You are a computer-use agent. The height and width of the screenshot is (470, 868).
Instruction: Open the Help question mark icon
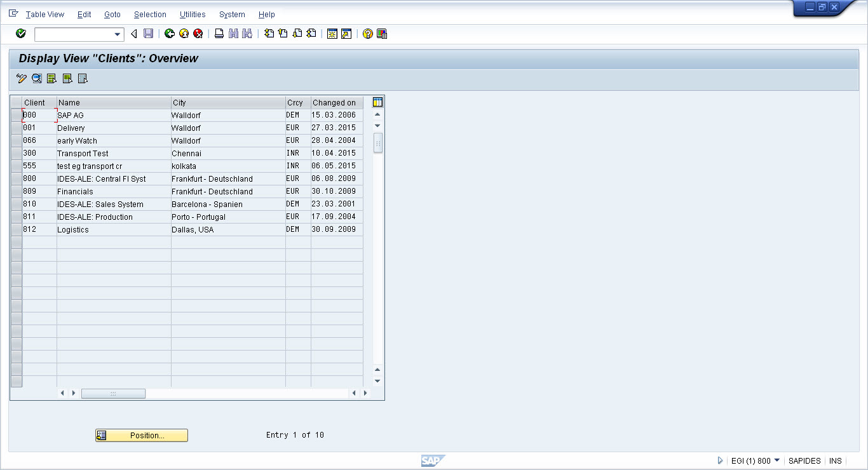point(367,34)
